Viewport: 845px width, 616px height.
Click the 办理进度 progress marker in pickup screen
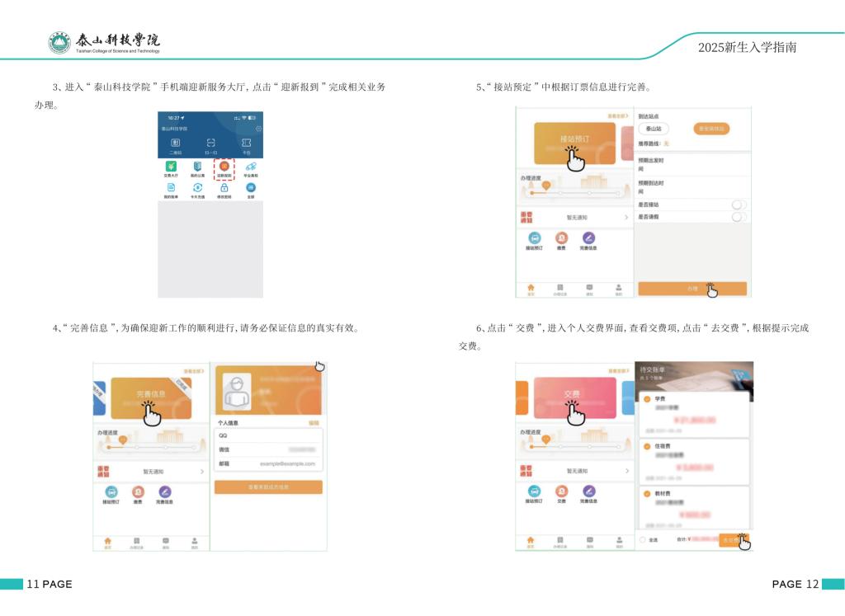545,187
